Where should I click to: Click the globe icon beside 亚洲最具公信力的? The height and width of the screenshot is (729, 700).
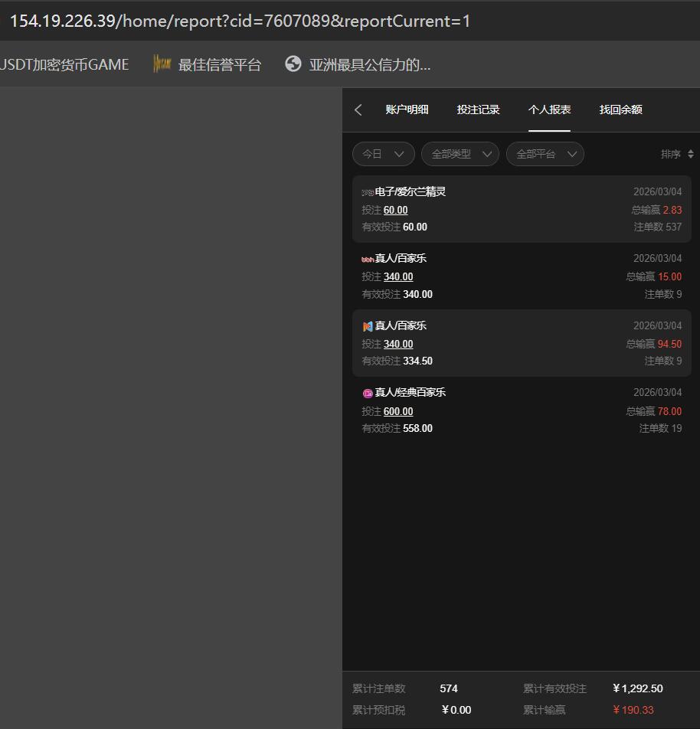tap(293, 64)
